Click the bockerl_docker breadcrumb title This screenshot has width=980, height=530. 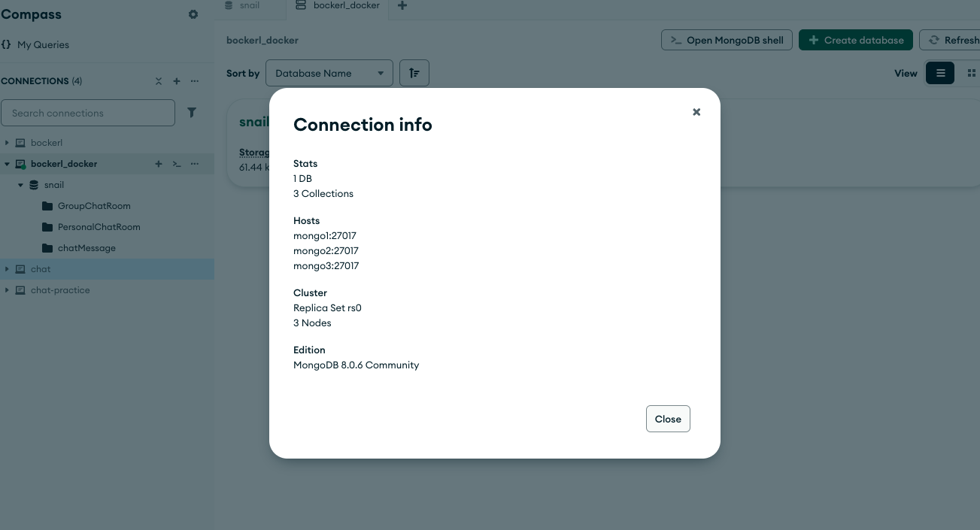(262, 40)
